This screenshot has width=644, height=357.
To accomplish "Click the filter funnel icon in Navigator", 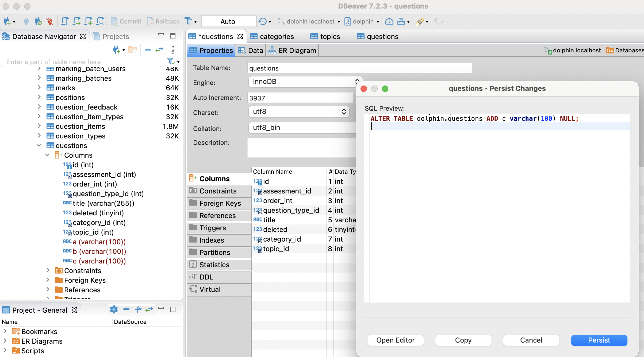I will pos(171,61).
